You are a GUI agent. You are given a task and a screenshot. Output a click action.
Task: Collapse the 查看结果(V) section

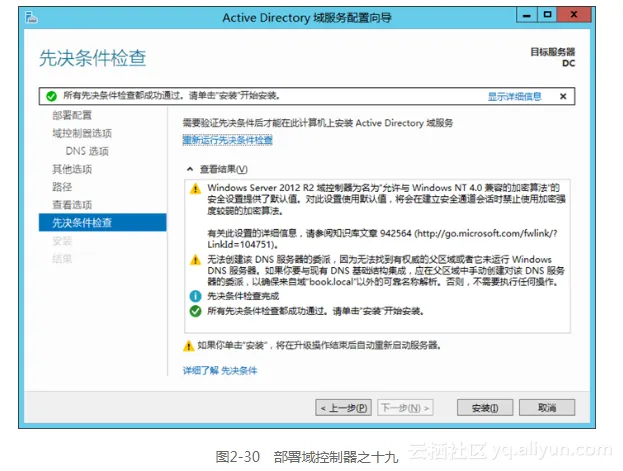pyautogui.click(x=190, y=169)
